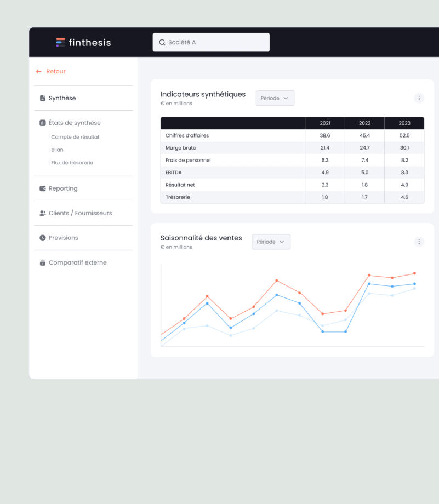This screenshot has width=439, height=504.
Task: Open Compte de résultat in sidebar
Action: [x=75, y=137]
